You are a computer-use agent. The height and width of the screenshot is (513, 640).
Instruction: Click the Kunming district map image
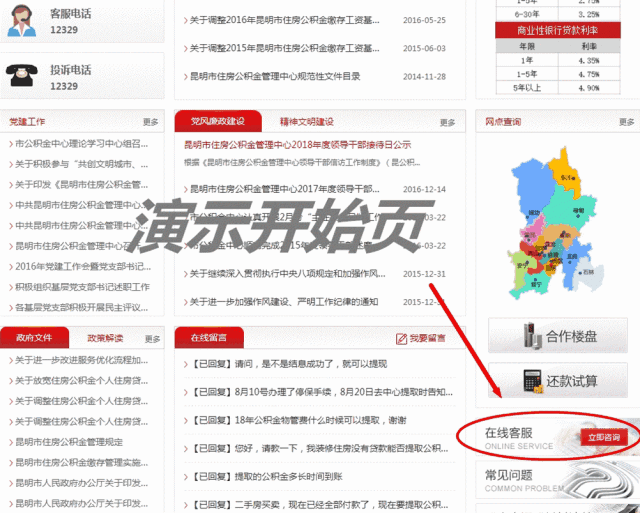[x=555, y=224]
